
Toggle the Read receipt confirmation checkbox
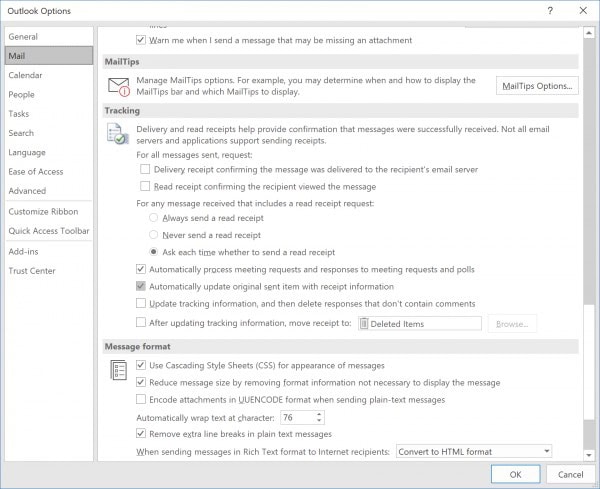click(146, 186)
